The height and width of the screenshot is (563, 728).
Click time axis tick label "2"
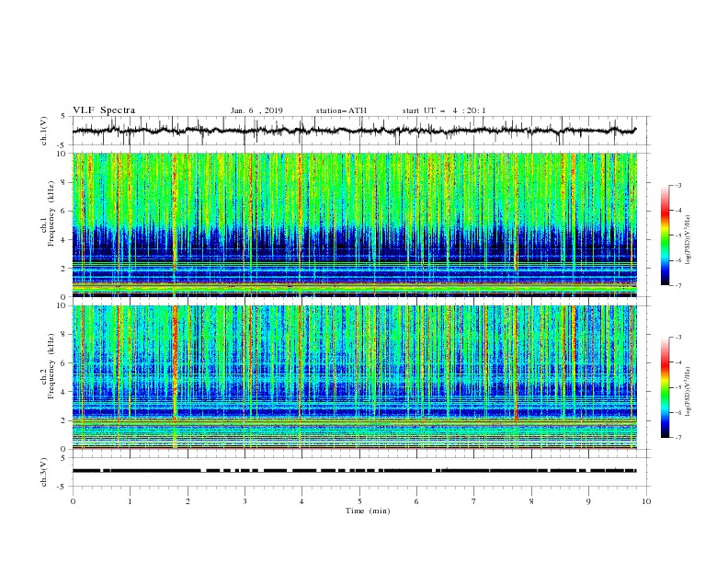click(x=188, y=501)
